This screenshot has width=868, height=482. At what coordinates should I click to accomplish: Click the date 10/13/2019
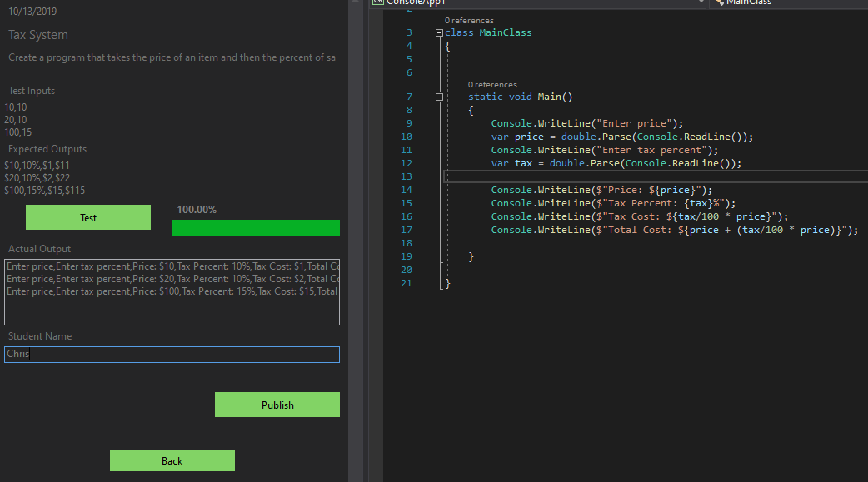tap(32, 11)
